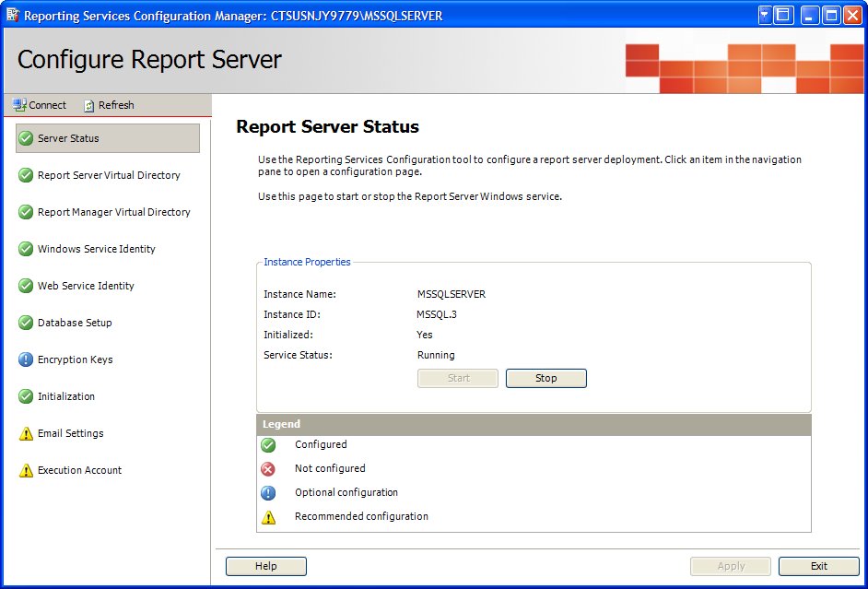Click the Connect toolbar icon

click(19, 105)
